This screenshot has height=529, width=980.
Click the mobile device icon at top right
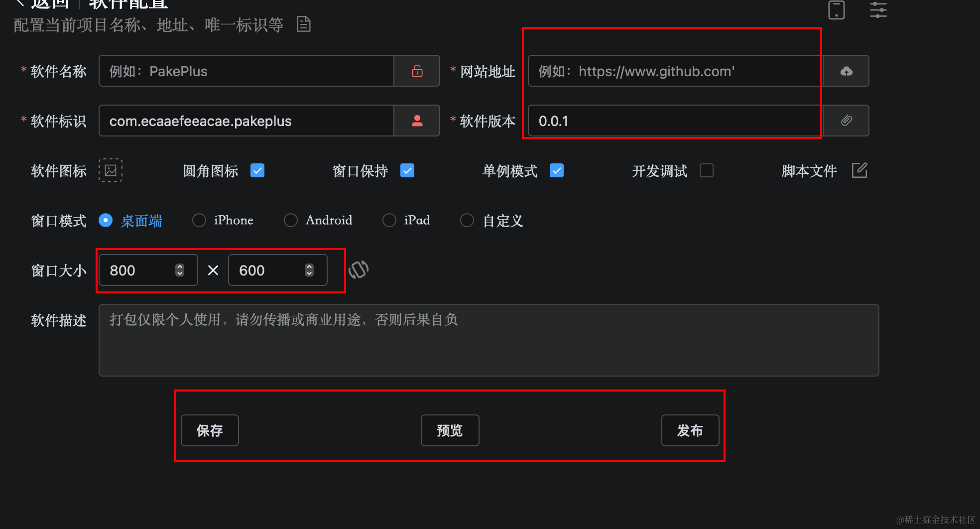coord(837,10)
